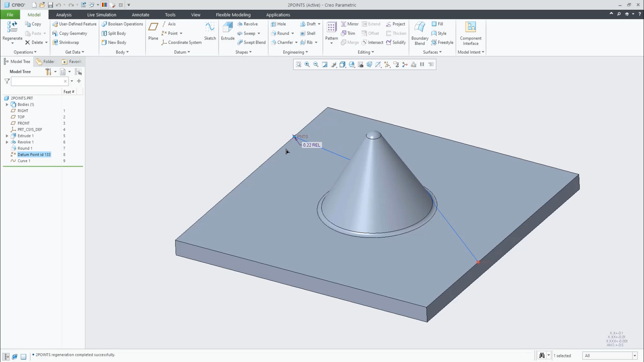
Task: Open model tree settings hammer icon
Action: pos(48,72)
